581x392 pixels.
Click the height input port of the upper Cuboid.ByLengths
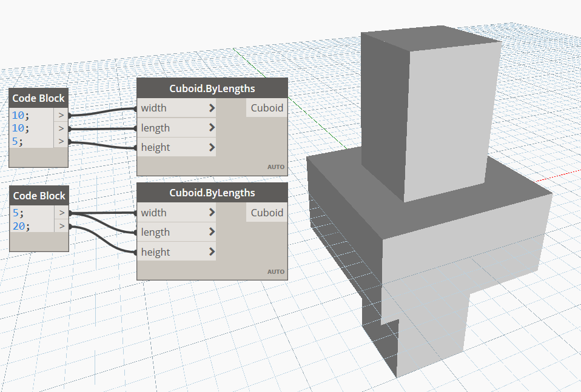coord(176,147)
